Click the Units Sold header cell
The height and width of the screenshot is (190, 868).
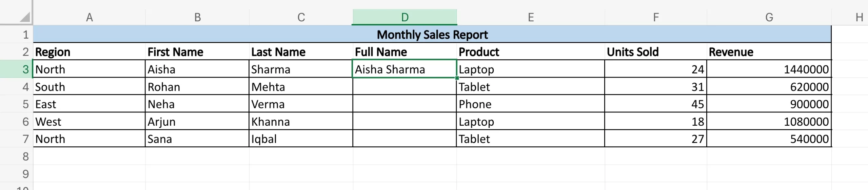(x=656, y=52)
